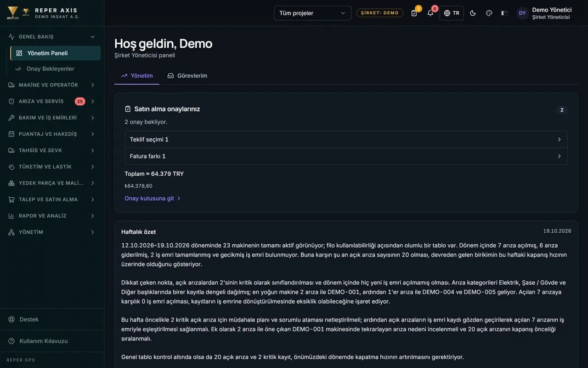Viewport: 588px width, 368px height.
Task: Switch to the Yönetim tab
Action: (137, 75)
